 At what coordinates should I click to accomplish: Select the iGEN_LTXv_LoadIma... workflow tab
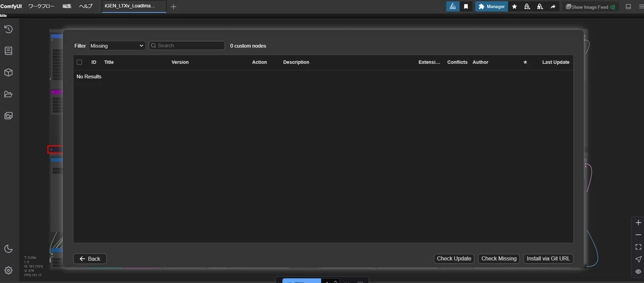click(x=134, y=6)
